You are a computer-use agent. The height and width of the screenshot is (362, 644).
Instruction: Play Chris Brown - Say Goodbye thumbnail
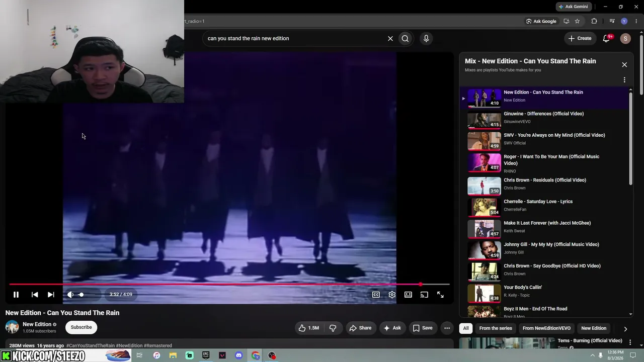pyautogui.click(x=484, y=271)
